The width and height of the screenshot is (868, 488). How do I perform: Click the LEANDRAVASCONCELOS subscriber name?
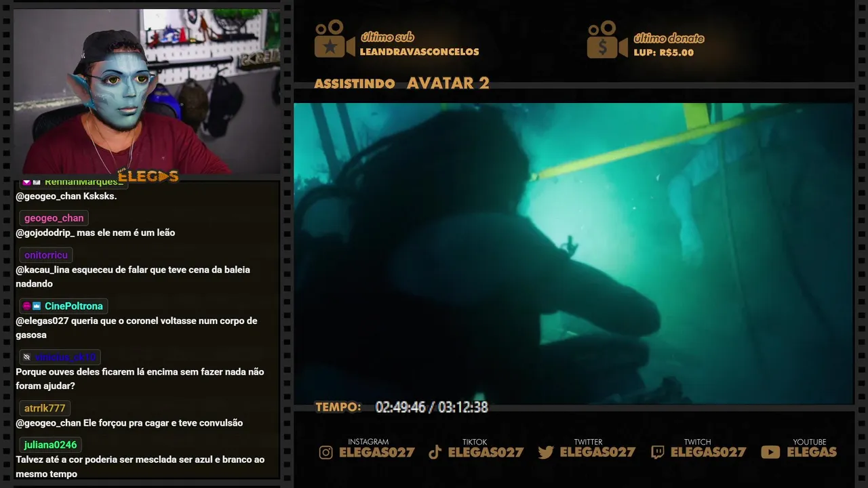click(419, 52)
